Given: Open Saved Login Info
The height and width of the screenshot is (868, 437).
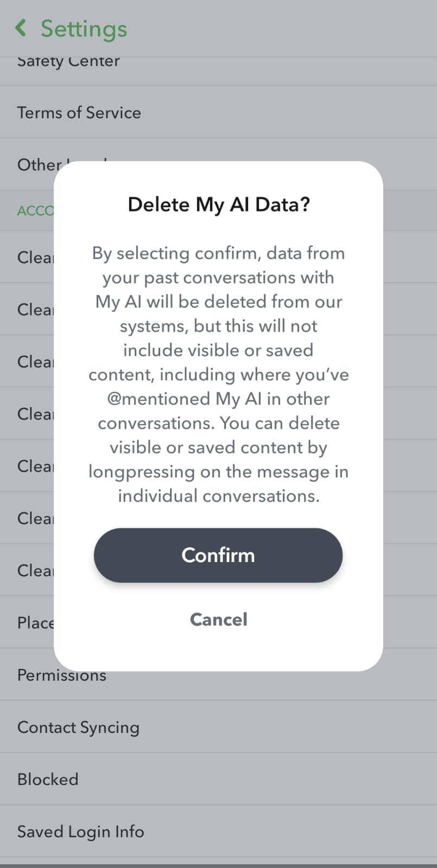Looking at the screenshot, I should pyautogui.click(x=80, y=831).
